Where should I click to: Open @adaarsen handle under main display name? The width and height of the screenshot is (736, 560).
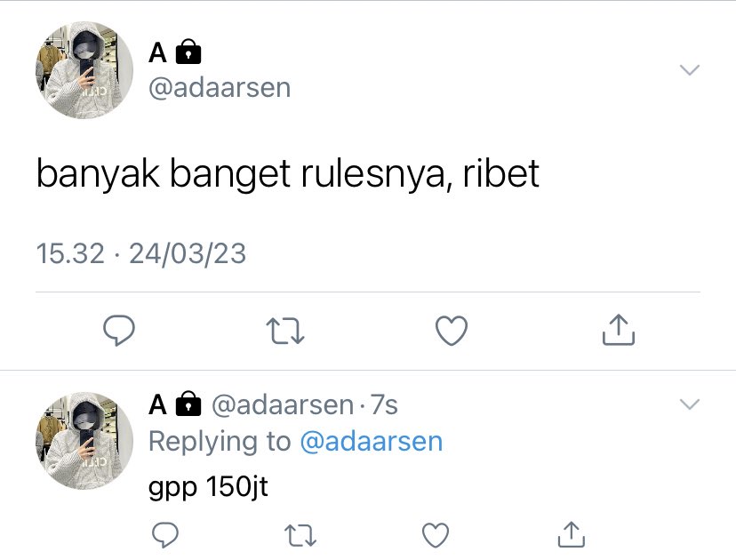[220, 88]
